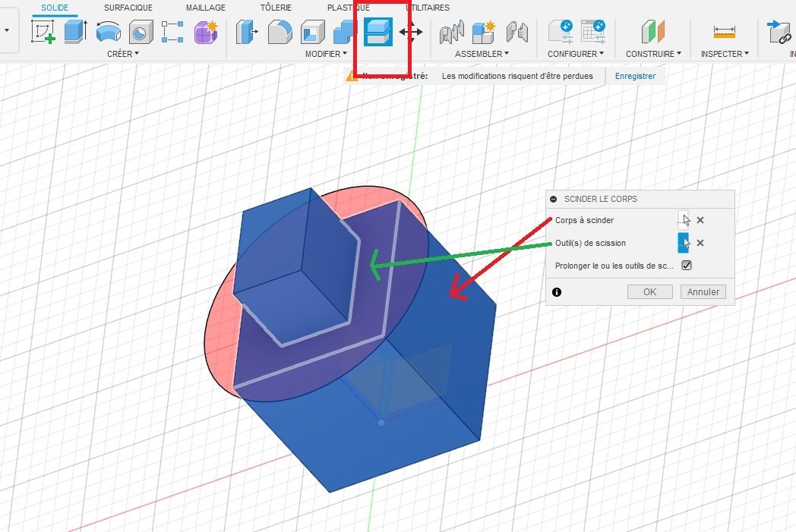Screen dimensions: 796x532
Task: Activate the Split Body tool icon
Action: point(378,31)
